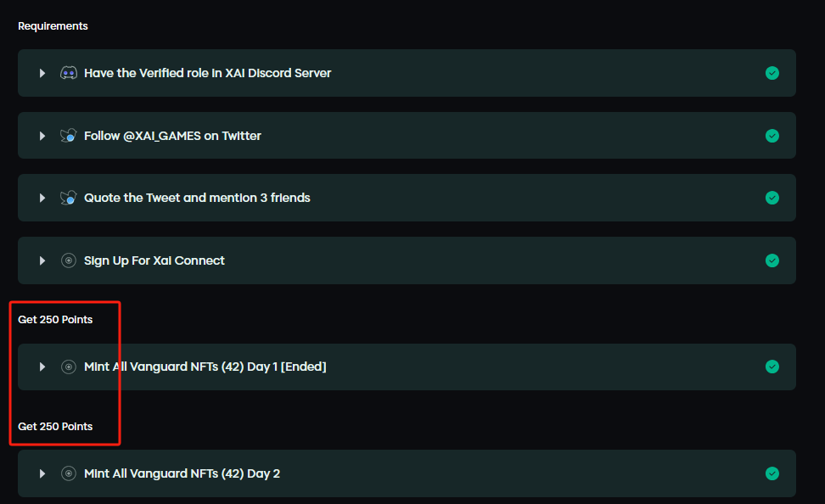Click green checkmark on Mint Day 2 row
825x504 pixels.
click(772, 473)
